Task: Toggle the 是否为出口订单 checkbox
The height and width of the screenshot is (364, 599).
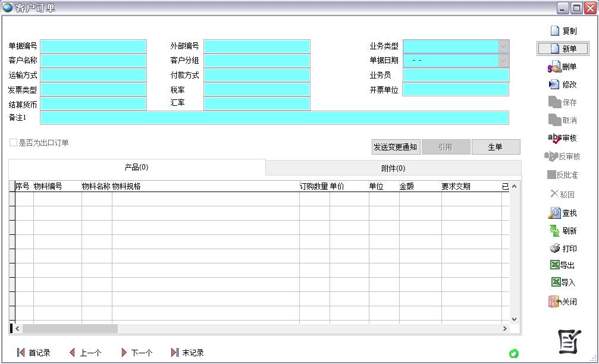Action: (x=13, y=143)
